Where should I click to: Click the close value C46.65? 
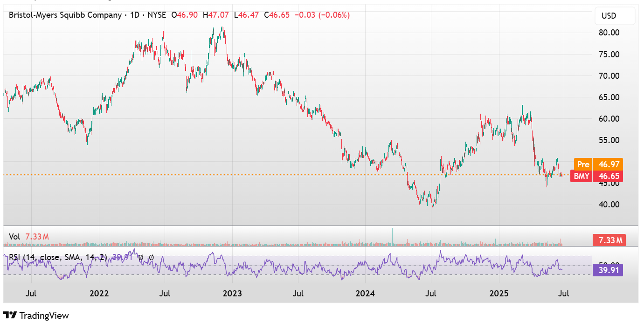pyautogui.click(x=277, y=15)
